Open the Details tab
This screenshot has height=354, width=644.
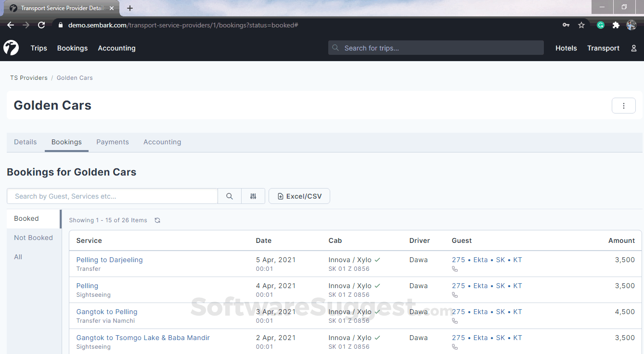25,142
